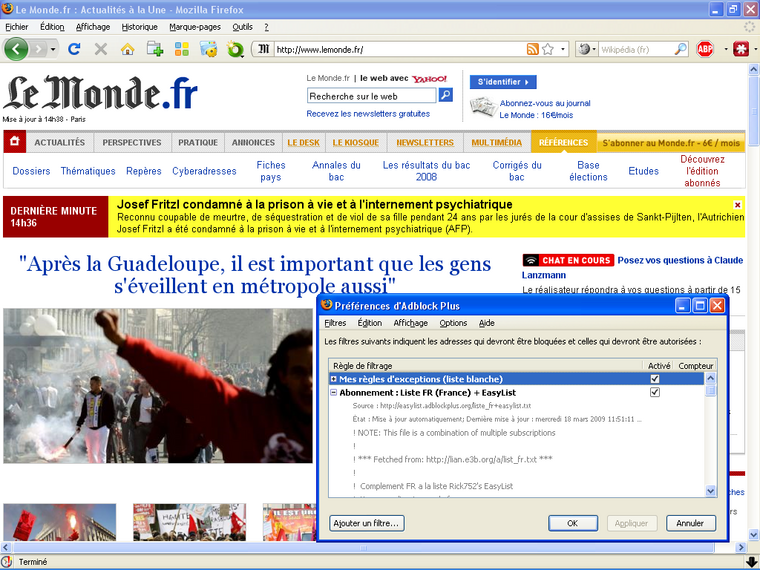Open the Affichage menu in Adblock Plus
Viewport: 760px width, 570px height.
pyautogui.click(x=411, y=323)
